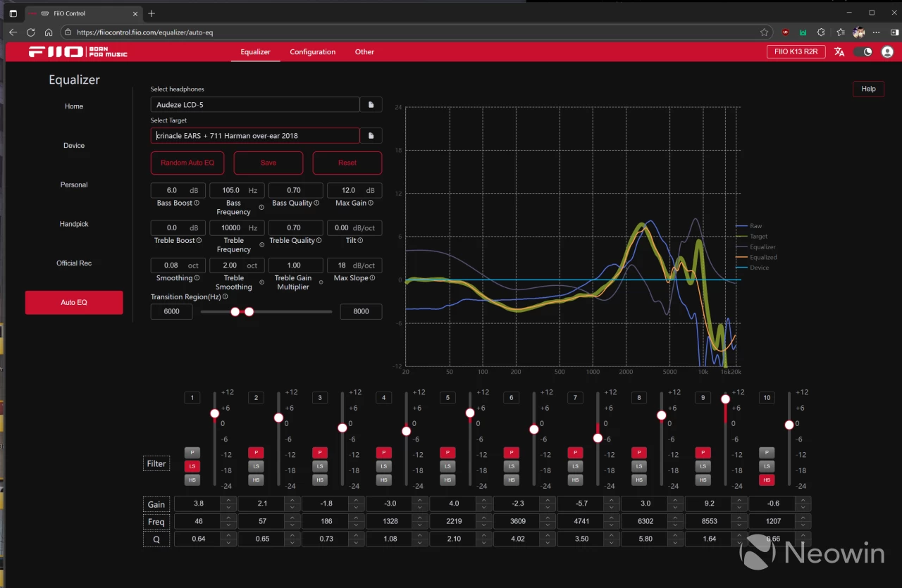Open the file icon beside Audeze LCD-5
Screen dimensions: 902x588
(371, 104)
